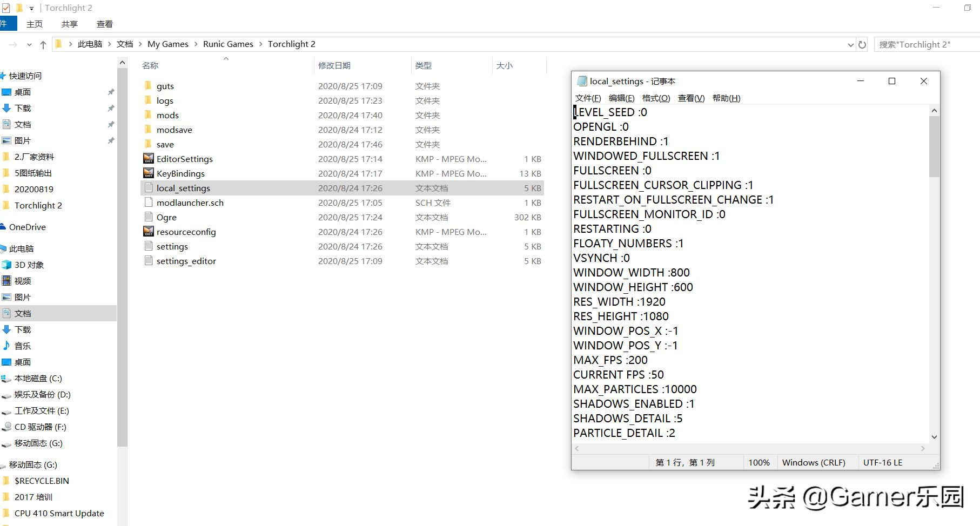Open the recent locations dropdown arrow
Screen dimensions: 980x526
(29, 45)
